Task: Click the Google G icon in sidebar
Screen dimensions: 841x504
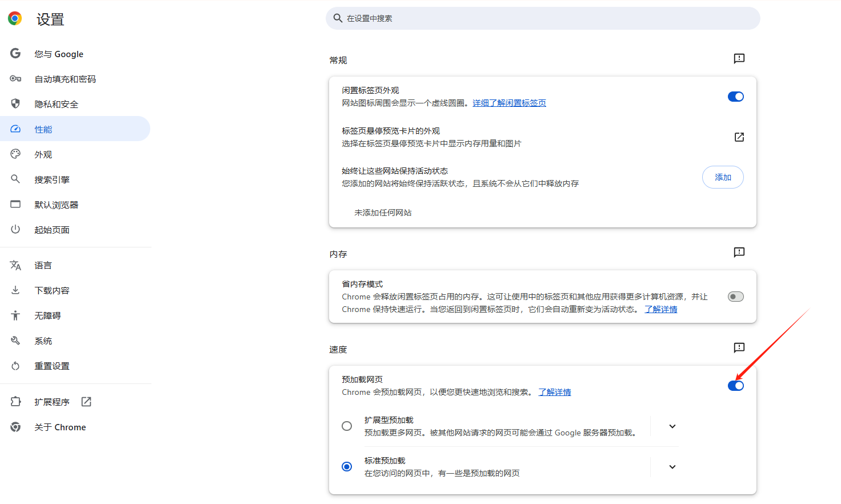Action: (15, 53)
